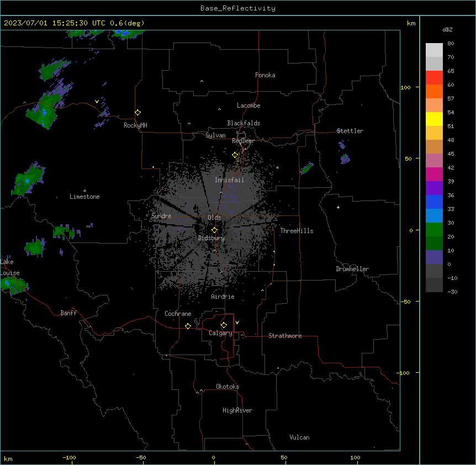Click the Base_Reflectivity title text
The height and width of the screenshot is (465, 476).
coord(238,8)
